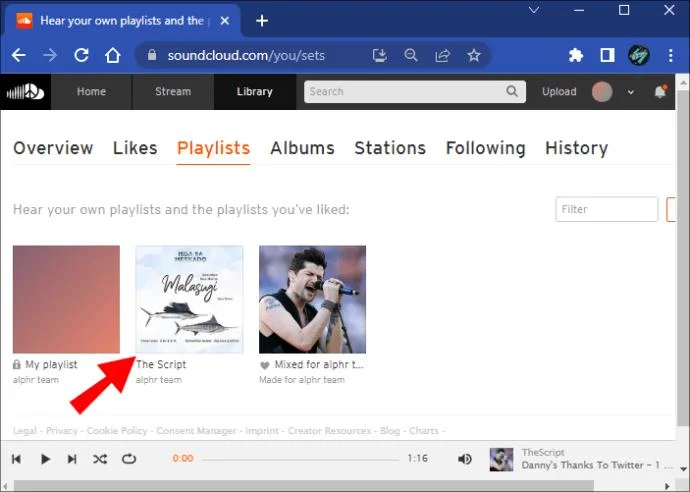Click the install app icon in address bar
Image resolution: width=690 pixels, height=492 pixels.
tap(380, 55)
